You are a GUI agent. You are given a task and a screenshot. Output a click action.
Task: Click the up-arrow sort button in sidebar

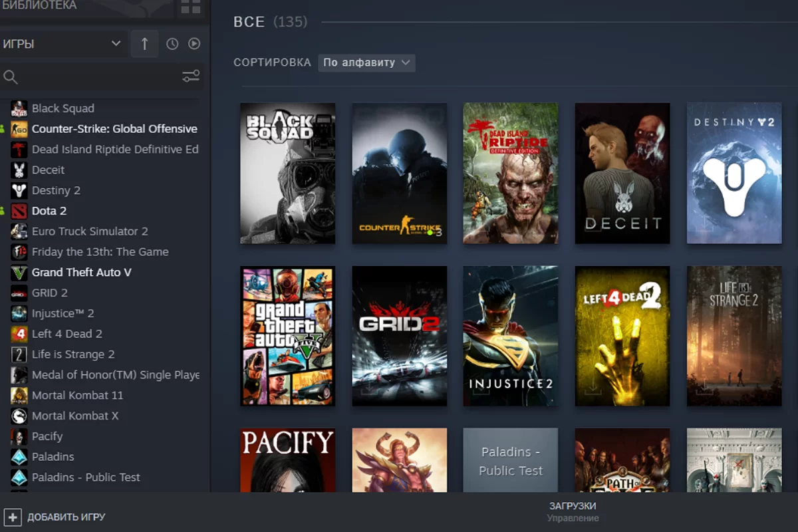(x=144, y=44)
